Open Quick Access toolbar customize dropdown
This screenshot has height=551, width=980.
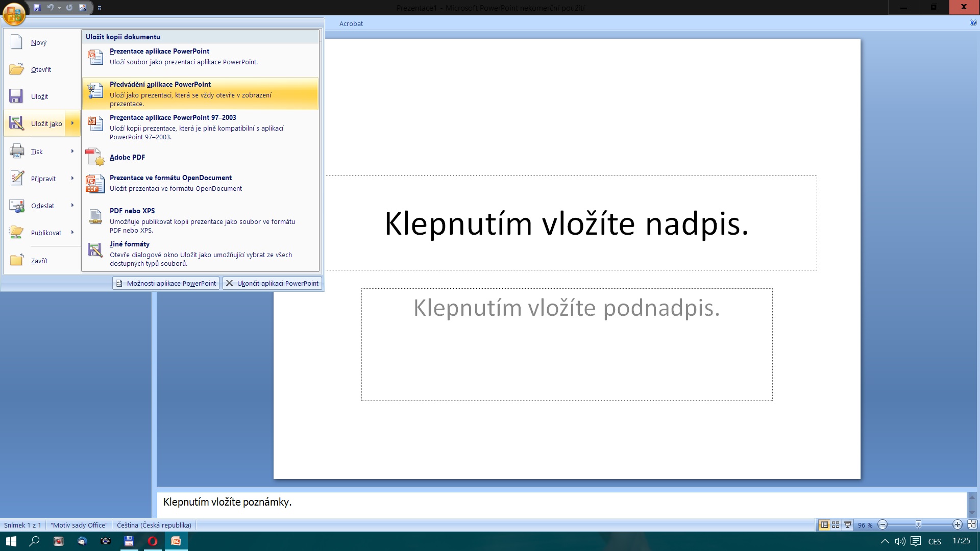(x=100, y=8)
